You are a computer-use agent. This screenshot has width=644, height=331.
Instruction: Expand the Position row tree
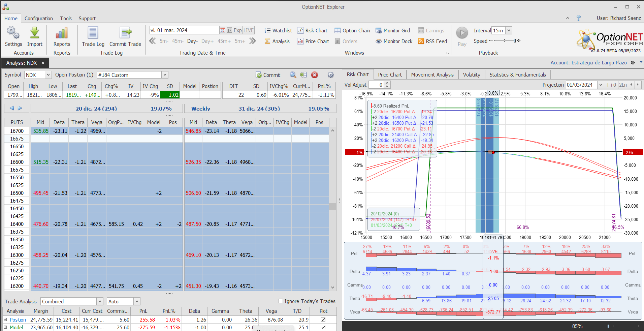[5, 320]
